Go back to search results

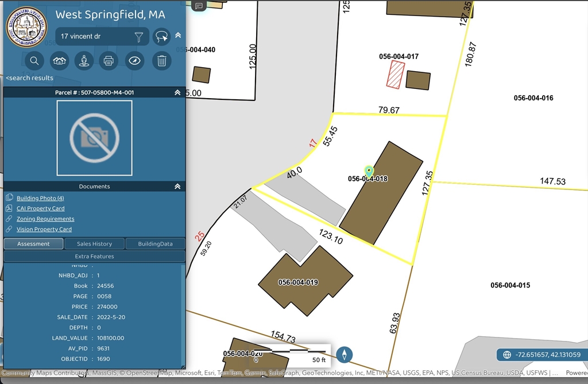tap(30, 78)
